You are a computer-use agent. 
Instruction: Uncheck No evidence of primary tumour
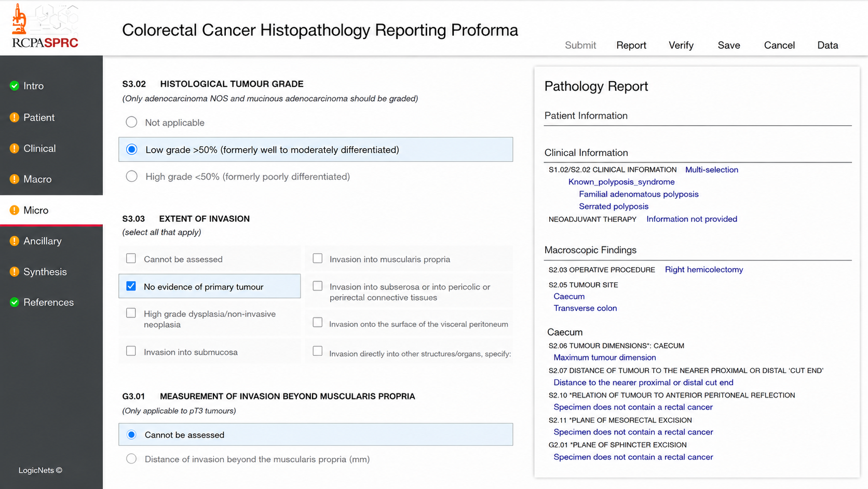coord(131,286)
